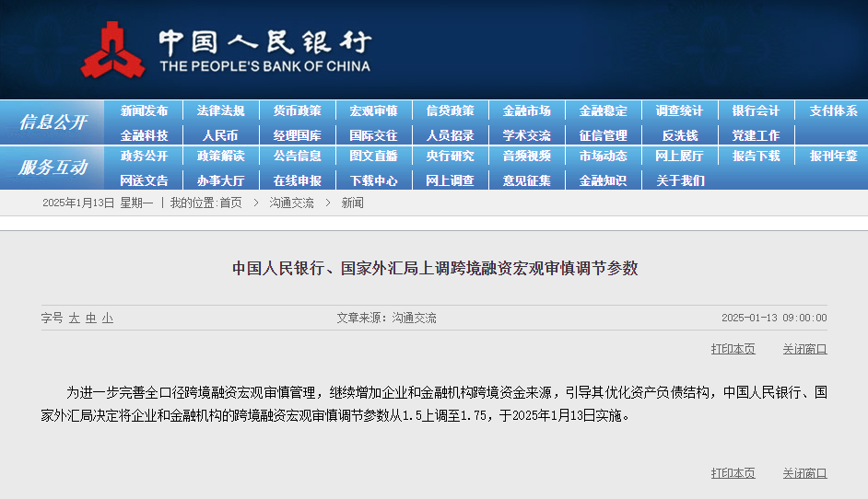Click the bottom 关闭窗口 link
Screen dimensions: 868x499
coord(804,473)
